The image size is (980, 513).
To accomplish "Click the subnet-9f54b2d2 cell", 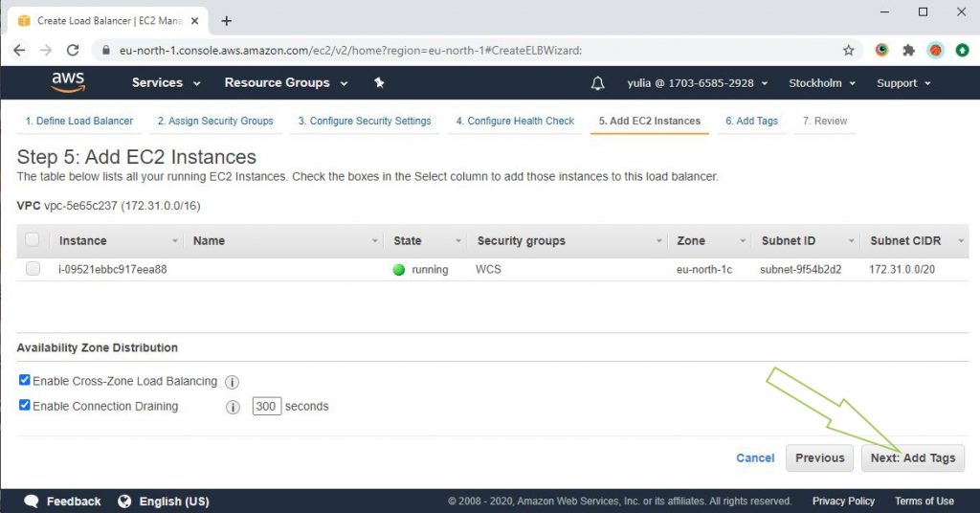I will point(800,269).
